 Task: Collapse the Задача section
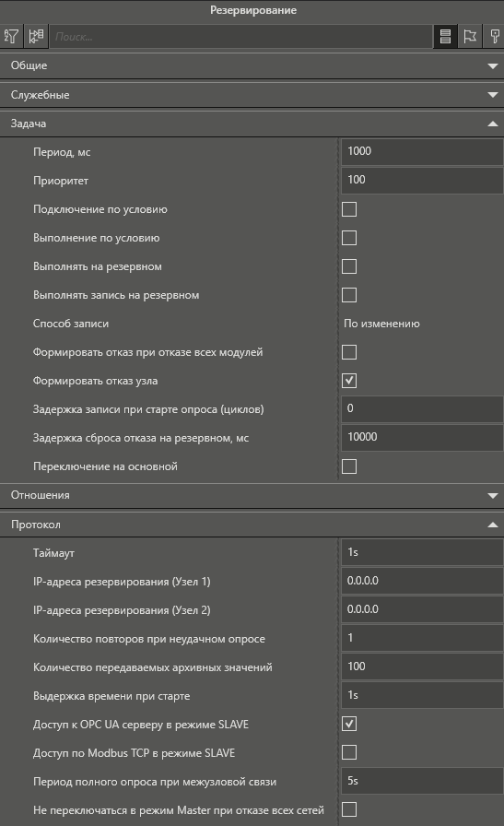pyautogui.click(x=252, y=124)
